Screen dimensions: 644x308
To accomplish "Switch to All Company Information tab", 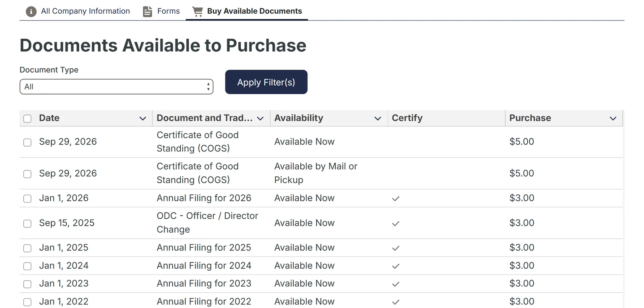I will pos(78,11).
